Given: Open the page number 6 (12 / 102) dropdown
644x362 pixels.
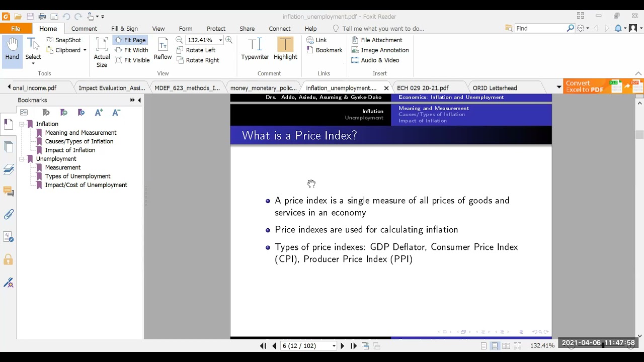Looking at the screenshot, I should 334,346.
